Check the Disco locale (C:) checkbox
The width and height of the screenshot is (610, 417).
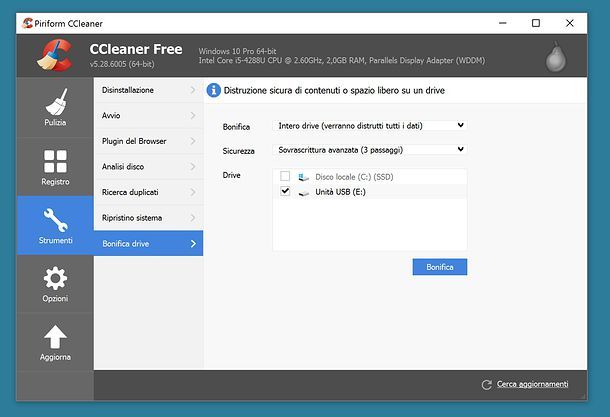(x=285, y=176)
